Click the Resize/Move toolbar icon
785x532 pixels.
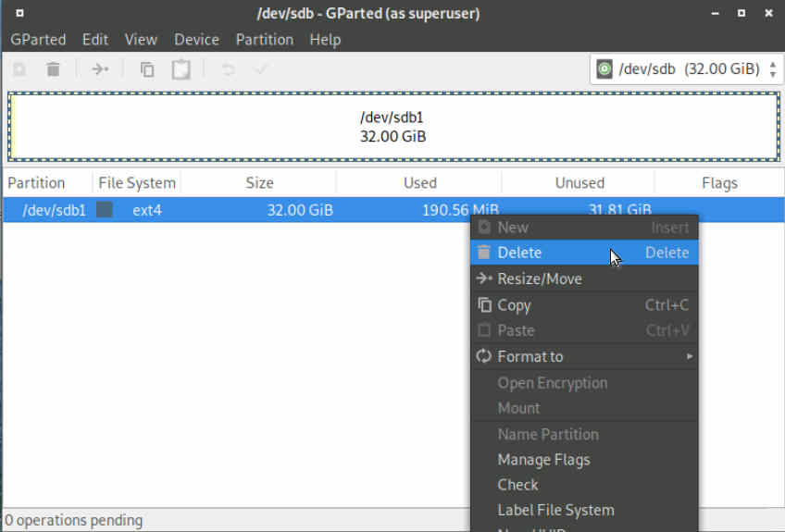(x=100, y=69)
